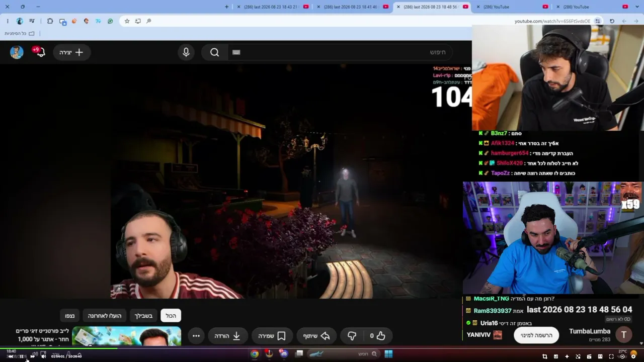Open a new Chrome tab
Image resolution: width=644 pixels, height=362 pixels.
pos(226,7)
